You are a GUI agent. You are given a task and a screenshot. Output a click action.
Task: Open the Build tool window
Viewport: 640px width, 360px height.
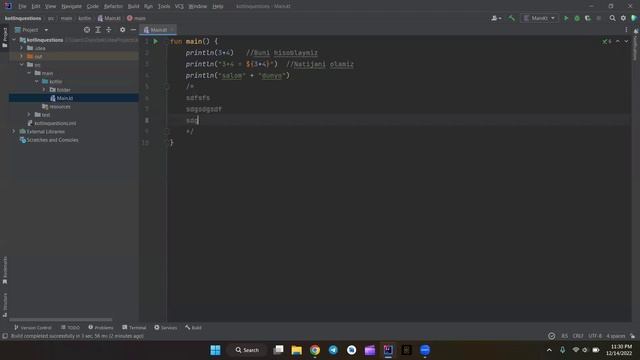point(193,327)
